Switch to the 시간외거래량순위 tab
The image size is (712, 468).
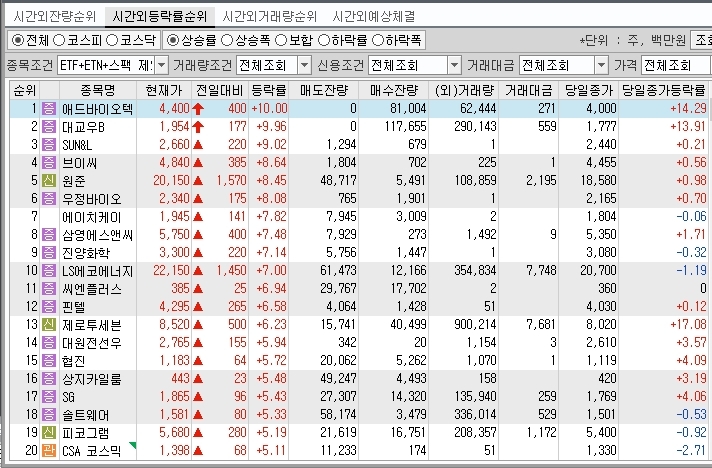(x=269, y=17)
